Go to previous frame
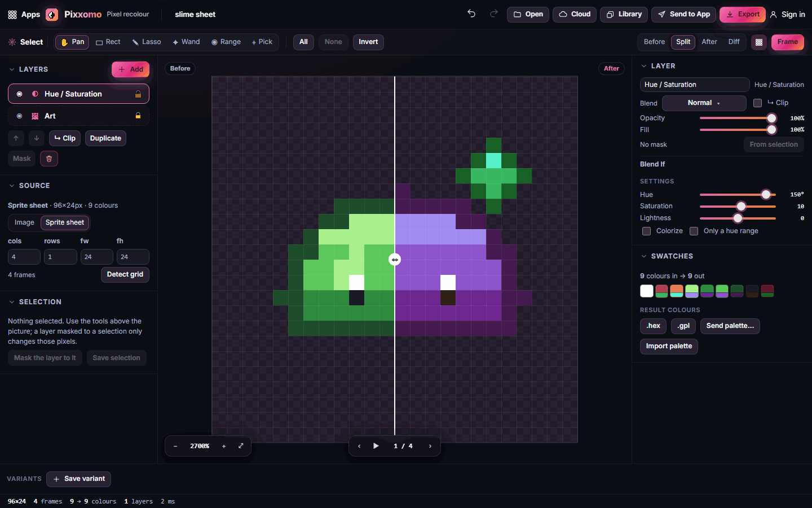 point(359,446)
